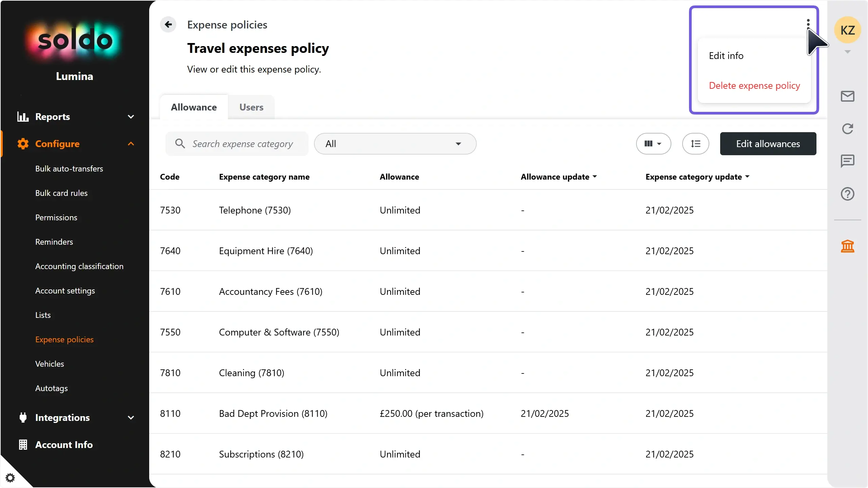Open Autotags in sidebar
This screenshot has height=488, width=868.
52,388
